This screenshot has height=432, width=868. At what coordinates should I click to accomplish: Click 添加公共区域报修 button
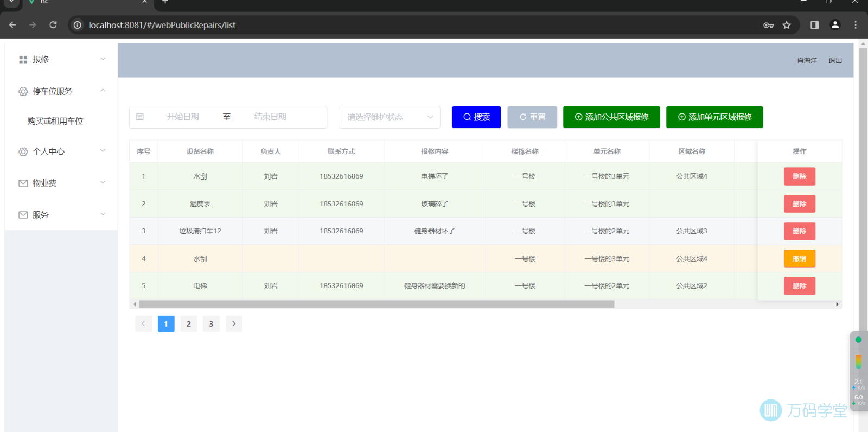(611, 117)
